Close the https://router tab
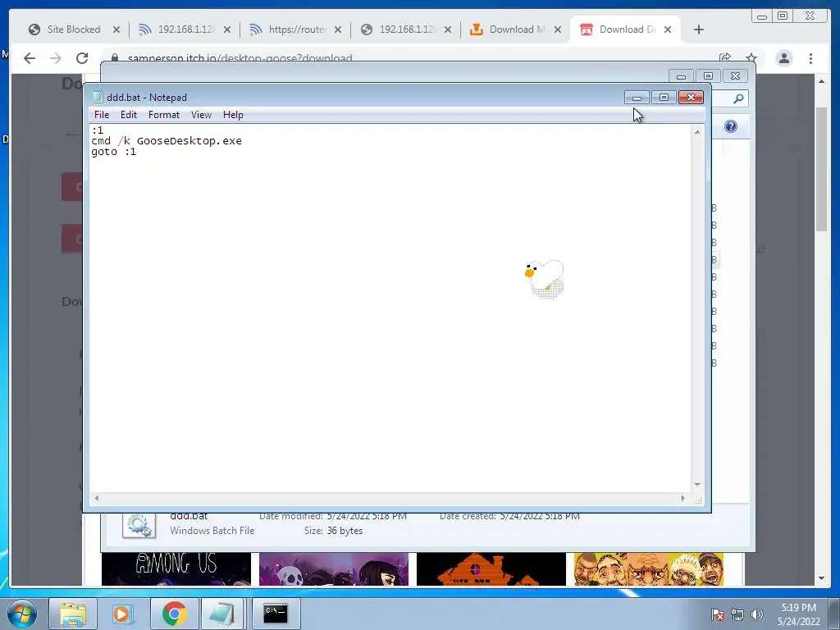This screenshot has width=840, height=630. click(338, 30)
